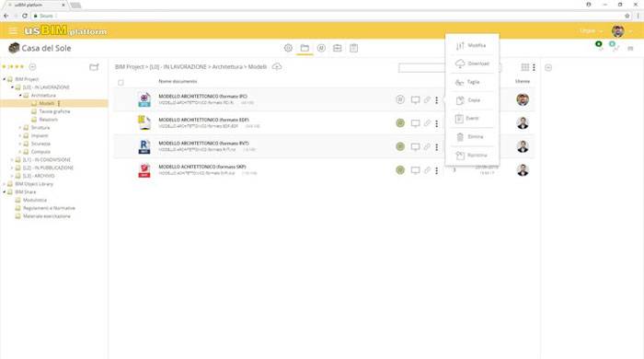Collapse the BIM Project tree node
This screenshot has width=644, height=359.
click(5, 79)
